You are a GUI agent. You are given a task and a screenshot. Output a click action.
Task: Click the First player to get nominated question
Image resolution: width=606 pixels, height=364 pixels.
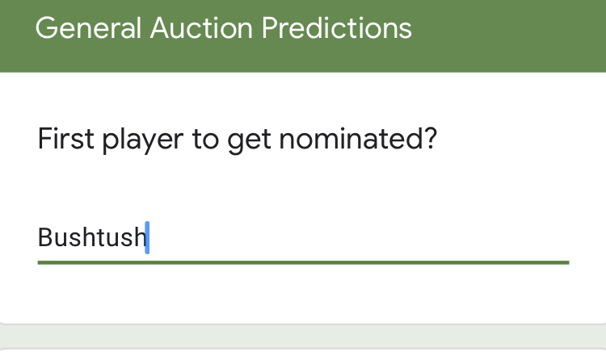[x=238, y=140]
